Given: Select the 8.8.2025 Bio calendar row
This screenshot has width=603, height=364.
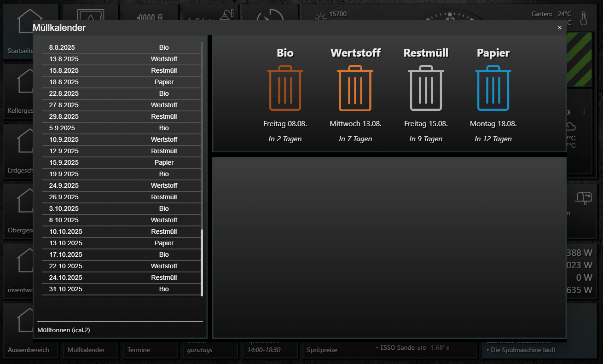Looking at the screenshot, I should pyautogui.click(x=122, y=47).
